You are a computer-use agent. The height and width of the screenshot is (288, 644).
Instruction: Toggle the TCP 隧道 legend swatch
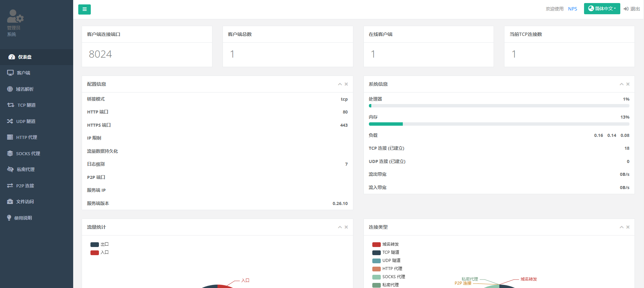[376, 253]
